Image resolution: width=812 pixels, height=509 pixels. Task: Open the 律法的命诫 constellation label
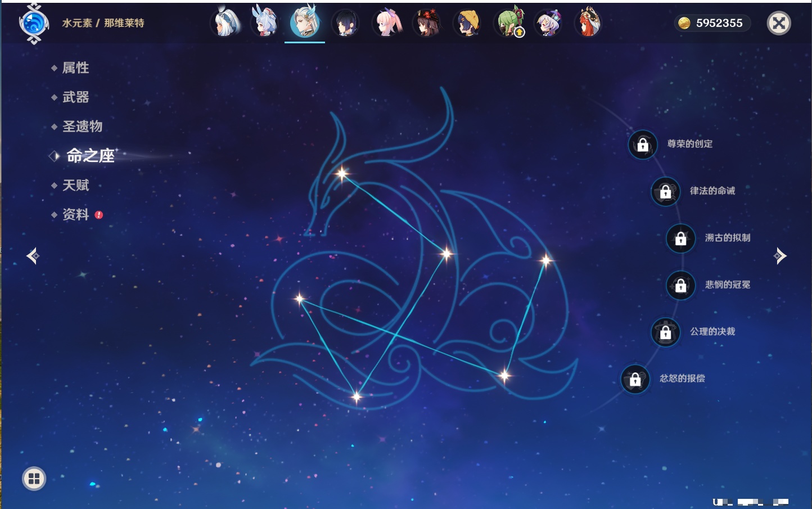coord(712,191)
